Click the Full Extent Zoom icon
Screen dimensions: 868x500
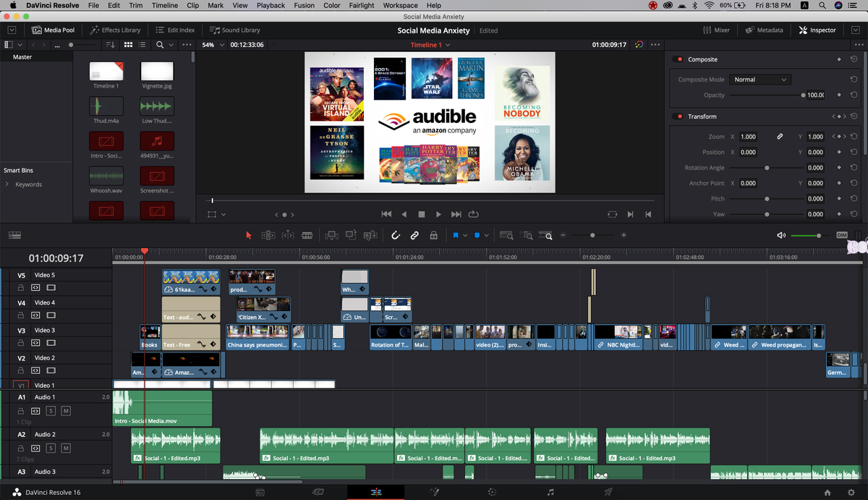tap(506, 235)
